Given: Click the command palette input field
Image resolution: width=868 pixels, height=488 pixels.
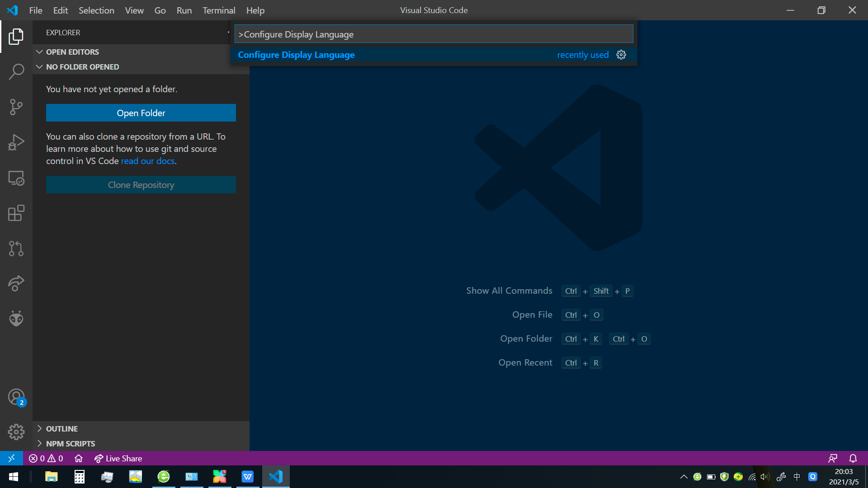Looking at the screenshot, I should (x=434, y=34).
